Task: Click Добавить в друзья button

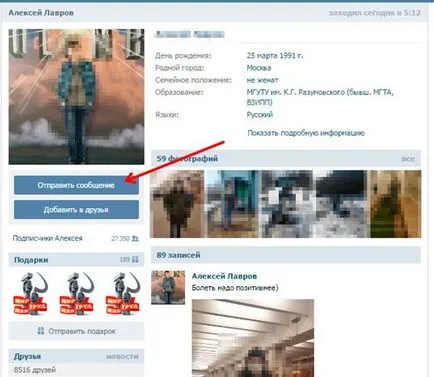Action: pyautogui.click(x=76, y=210)
